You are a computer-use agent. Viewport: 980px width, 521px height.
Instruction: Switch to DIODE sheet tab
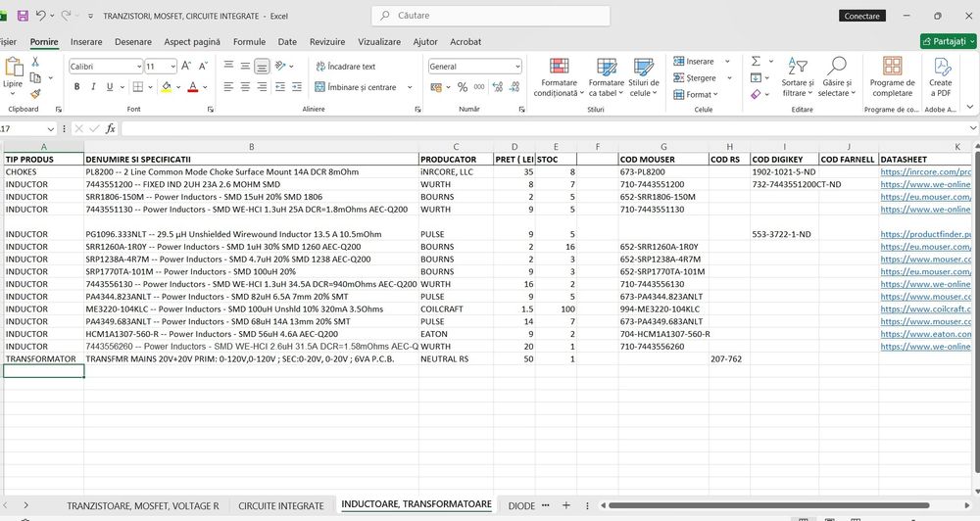click(x=521, y=505)
